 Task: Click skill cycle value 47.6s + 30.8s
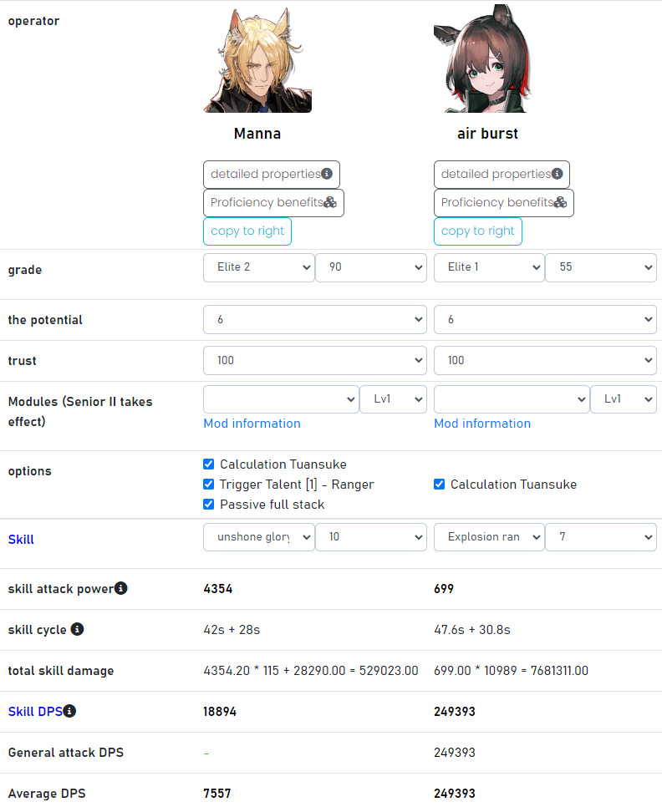click(472, 630)
